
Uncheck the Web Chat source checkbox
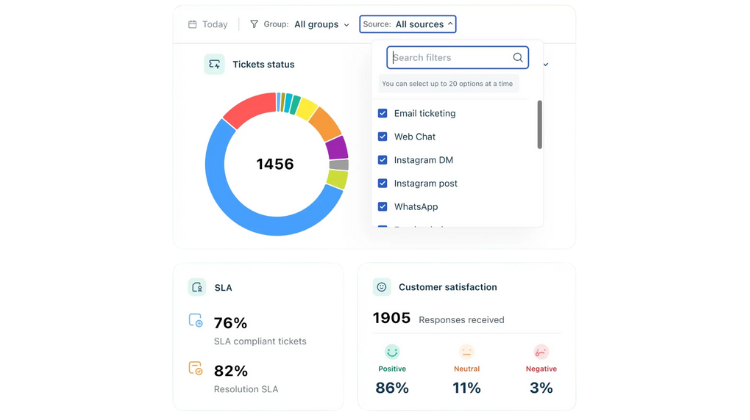[x=382, y=137]
